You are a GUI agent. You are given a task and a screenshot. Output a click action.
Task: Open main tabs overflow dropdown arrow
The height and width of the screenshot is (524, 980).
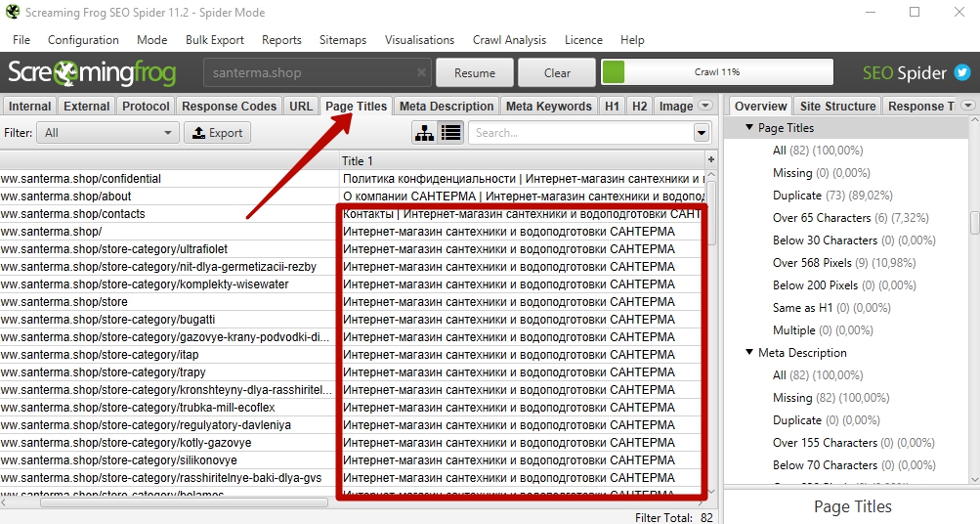coord(705,105)
